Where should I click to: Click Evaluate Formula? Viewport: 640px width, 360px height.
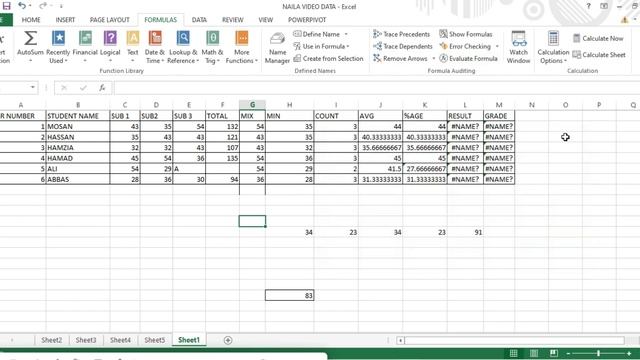(x=468, y=58)
